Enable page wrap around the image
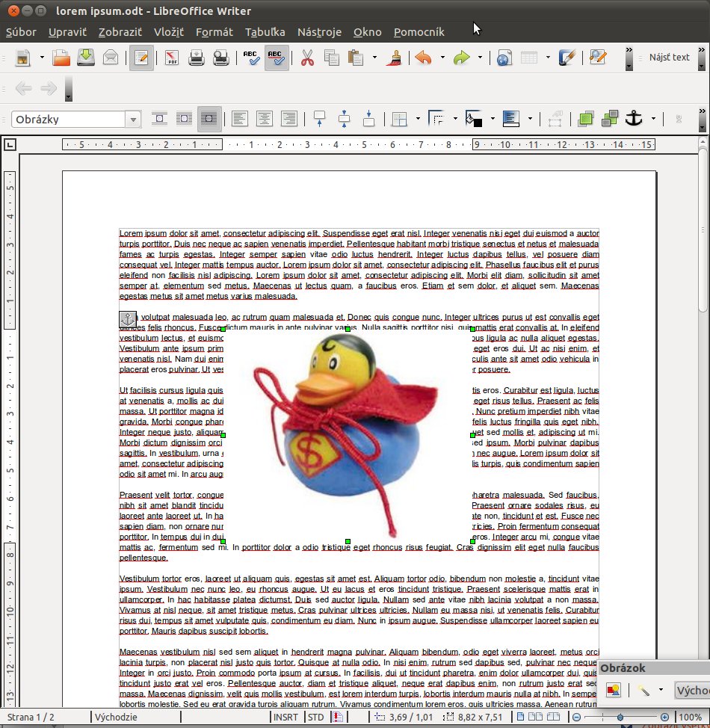The height and width of the screenshot is (728, 710). click(184, 119)
